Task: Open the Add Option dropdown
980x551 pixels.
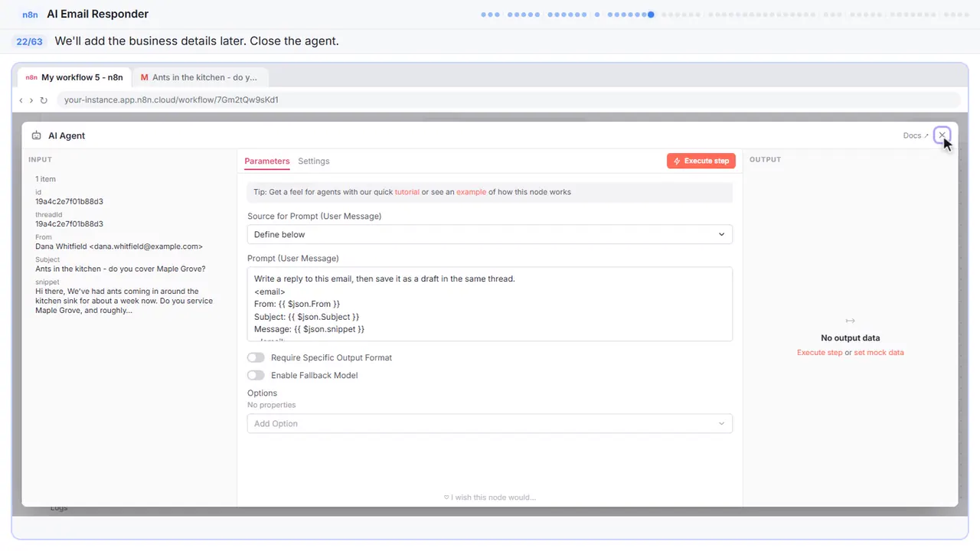Action: 490,423
